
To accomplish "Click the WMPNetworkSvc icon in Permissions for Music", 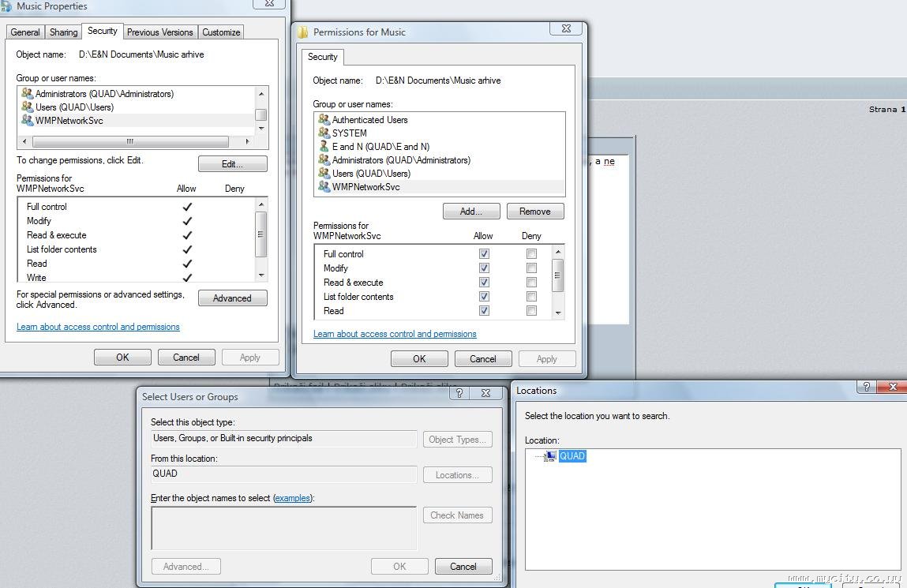I will click(324, 186).
